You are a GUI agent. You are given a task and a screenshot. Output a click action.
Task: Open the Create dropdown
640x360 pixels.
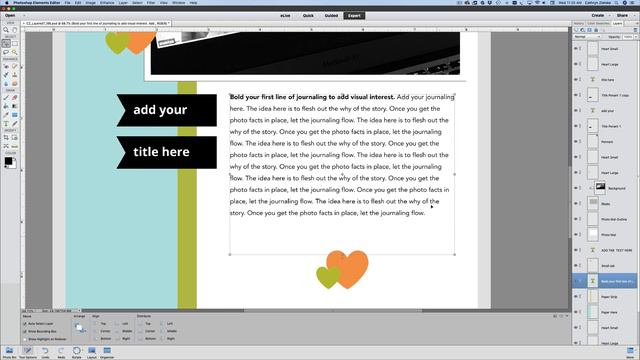(600, 16)
